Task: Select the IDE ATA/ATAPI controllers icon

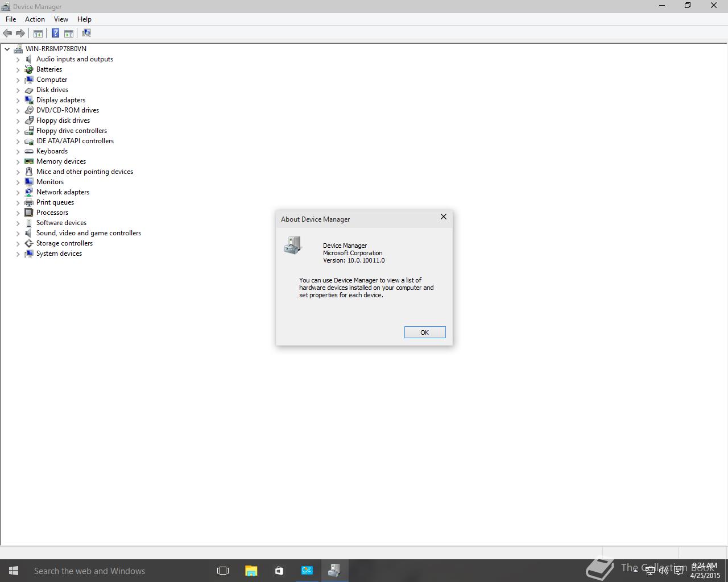Action: pos(29,141)
